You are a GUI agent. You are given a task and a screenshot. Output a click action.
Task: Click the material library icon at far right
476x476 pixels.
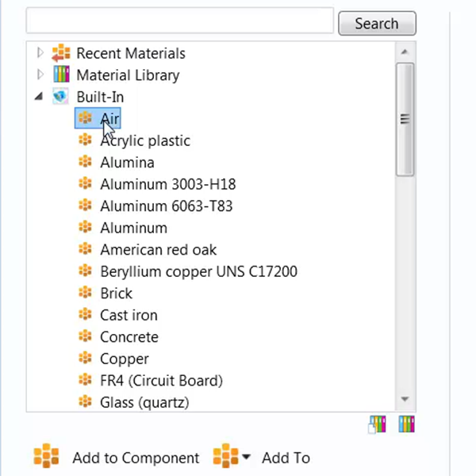click(x=407, y=426)
